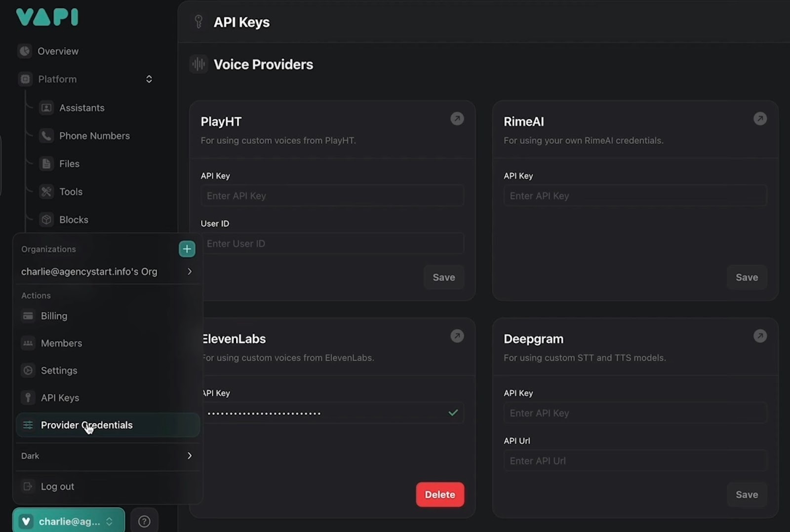
Task: Click the Platform chip icon
Action: tap(25, 79)
